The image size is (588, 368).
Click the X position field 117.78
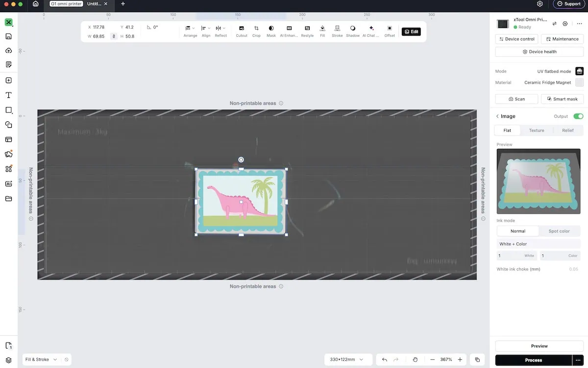(x=98, y=27)
